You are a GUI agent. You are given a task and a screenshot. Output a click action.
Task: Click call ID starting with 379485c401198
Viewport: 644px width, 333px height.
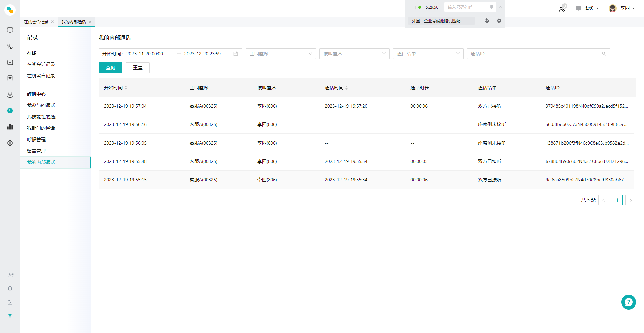coord(587,106)
